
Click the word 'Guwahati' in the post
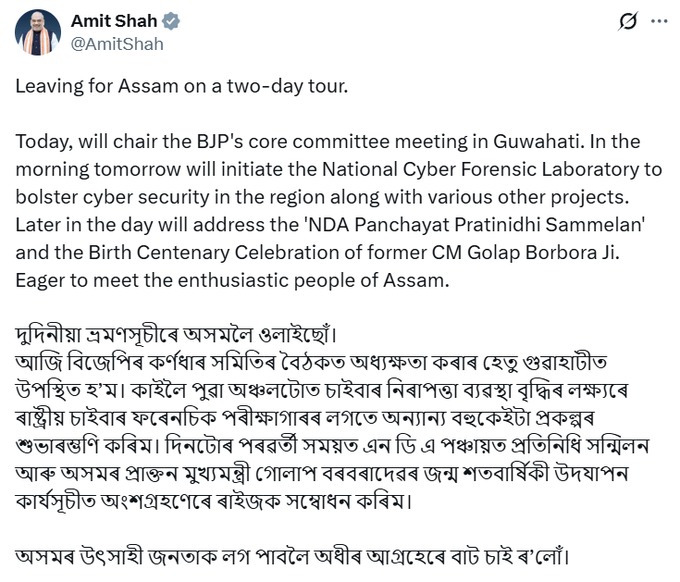(536, 141)
